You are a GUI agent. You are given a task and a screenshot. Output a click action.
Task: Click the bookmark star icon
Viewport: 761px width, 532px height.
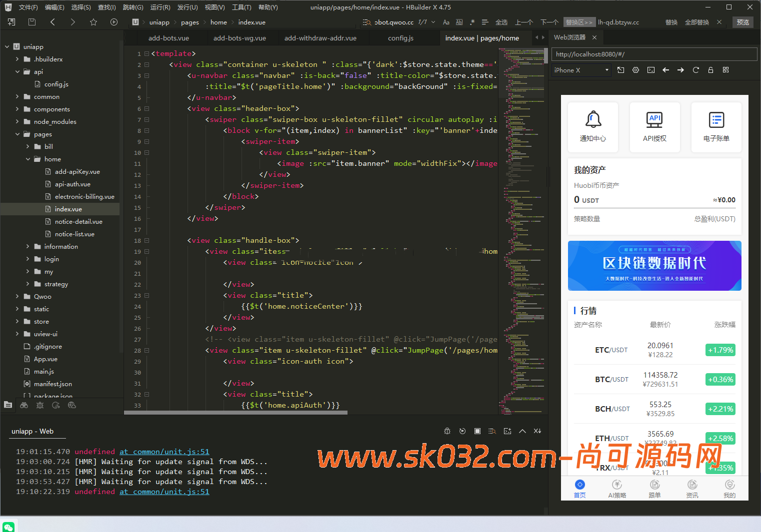click(93, 22)
